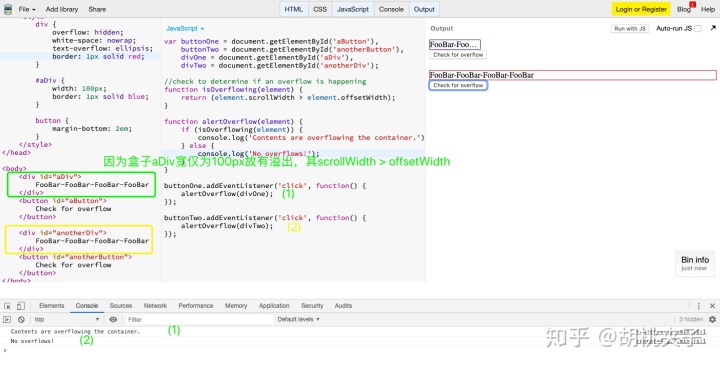
Task: Pop out the output in a new window
Action: pyautogui.click(x=713, y=28)
